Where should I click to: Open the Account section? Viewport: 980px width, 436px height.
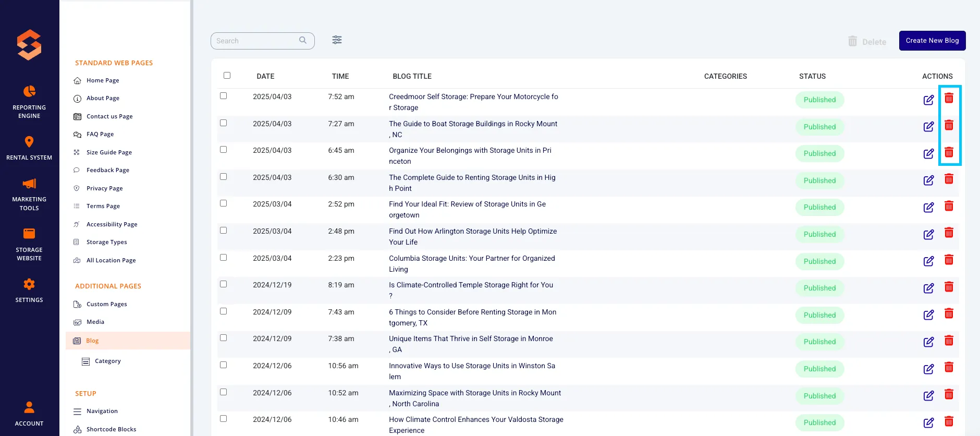[x=29, y=414]
